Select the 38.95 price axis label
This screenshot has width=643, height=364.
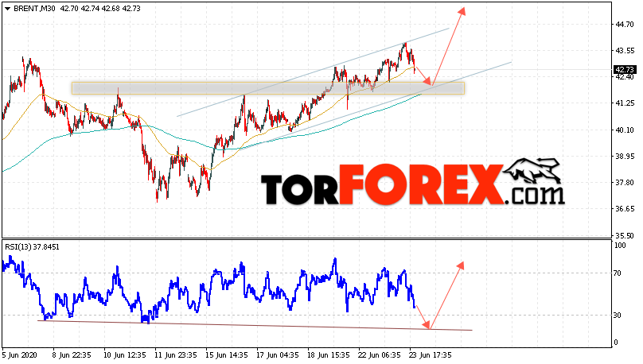(x=625, y=157)
